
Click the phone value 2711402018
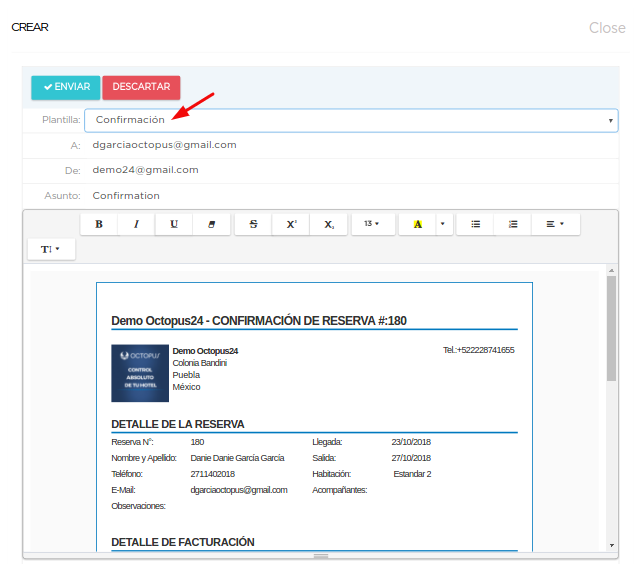tap(212, 474)
